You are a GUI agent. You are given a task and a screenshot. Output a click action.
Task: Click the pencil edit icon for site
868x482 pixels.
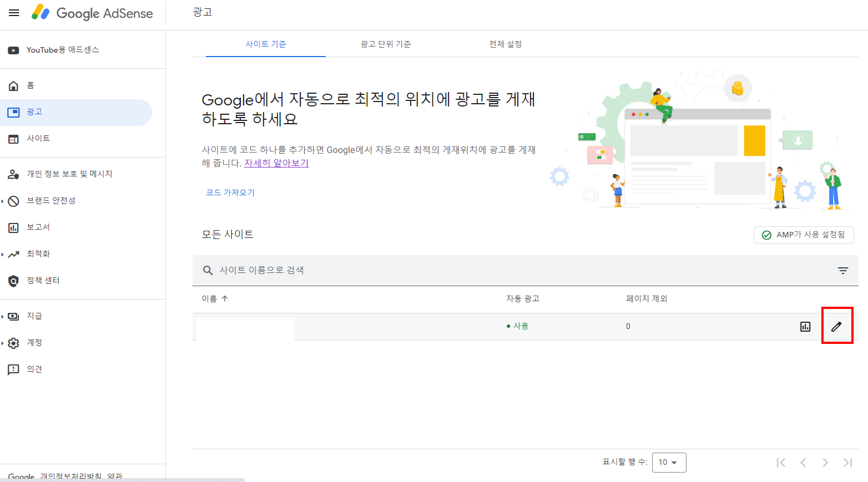pos(836,327)
